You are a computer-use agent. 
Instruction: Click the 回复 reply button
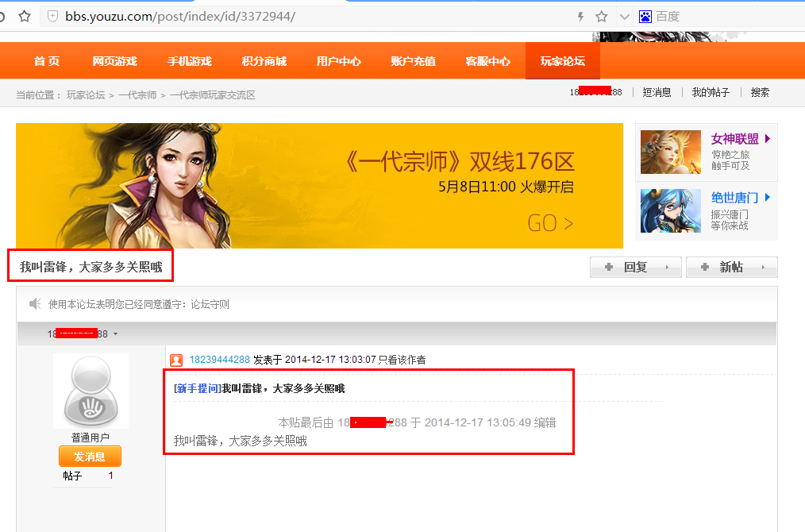pos(636,267)
